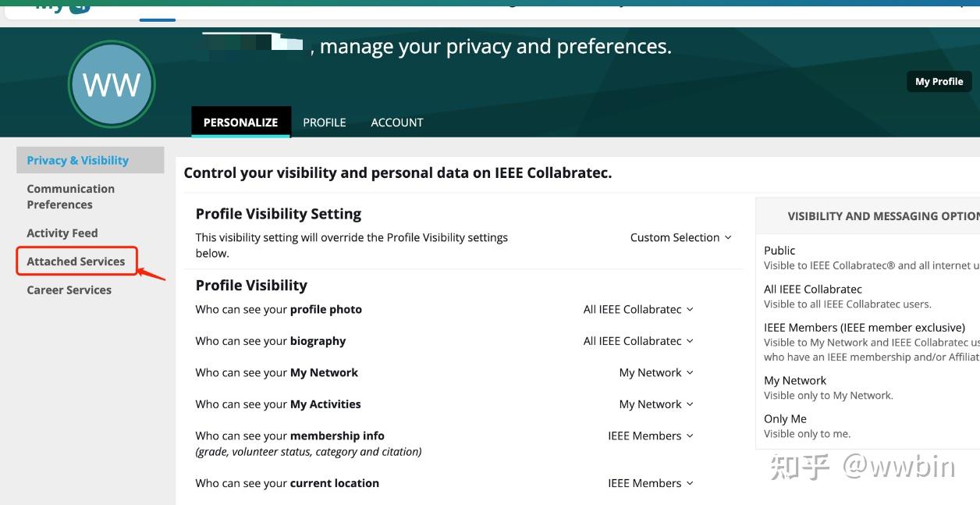Click the Visibility and Messaging Options header

(x=882, y=216)
